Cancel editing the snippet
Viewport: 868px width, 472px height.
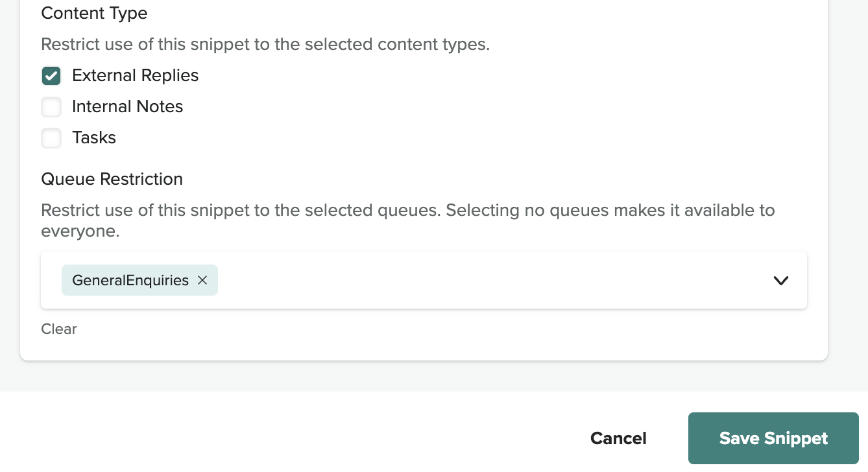(x=618, y=439)
